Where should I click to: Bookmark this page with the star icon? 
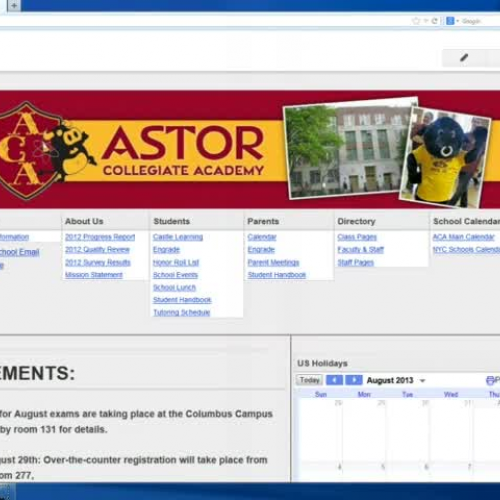416,21
